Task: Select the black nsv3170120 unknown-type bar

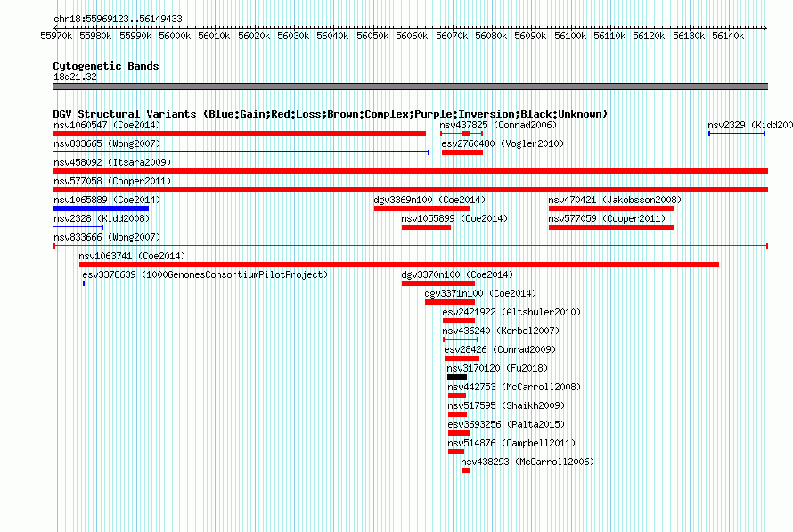Action: point(457,377)
